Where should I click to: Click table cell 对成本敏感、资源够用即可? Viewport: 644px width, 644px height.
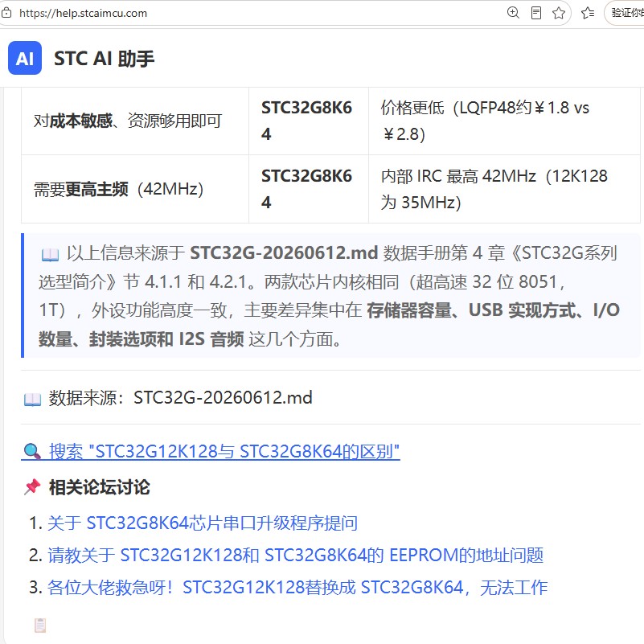pyautogui.click(x=135, y=121)
